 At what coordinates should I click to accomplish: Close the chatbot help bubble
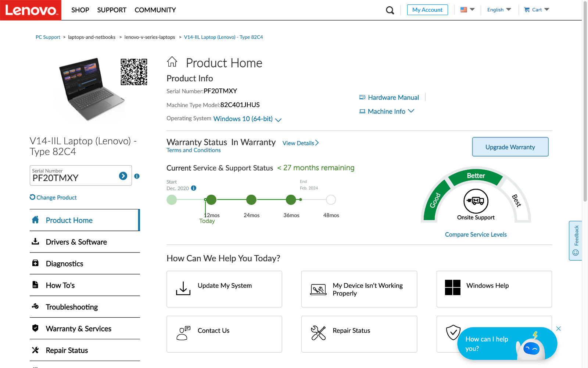tap(558, 329)
